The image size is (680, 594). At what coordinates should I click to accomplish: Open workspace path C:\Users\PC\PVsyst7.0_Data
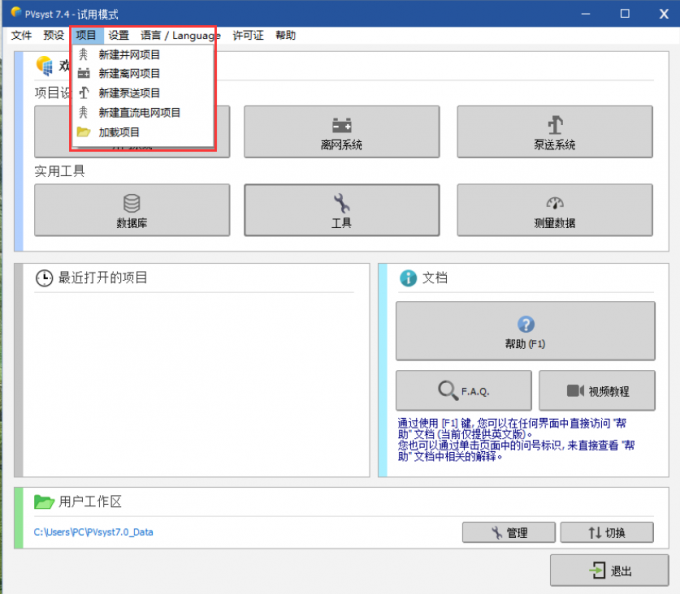pyautogui.click(x=93, y=532)
